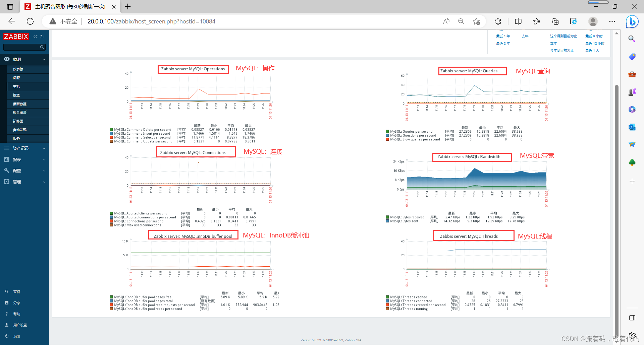Go back with the browser back arrow
The height and width of the screenshot is (345, 644).
(12, 21)
